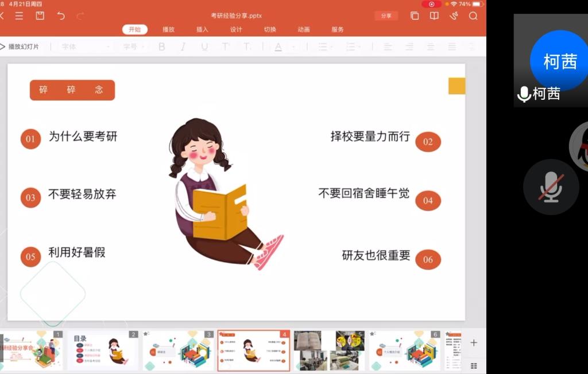Click the multi-window icon beside 分享
The height and width of the screenshot is (374, 588).
pos(415,16)
